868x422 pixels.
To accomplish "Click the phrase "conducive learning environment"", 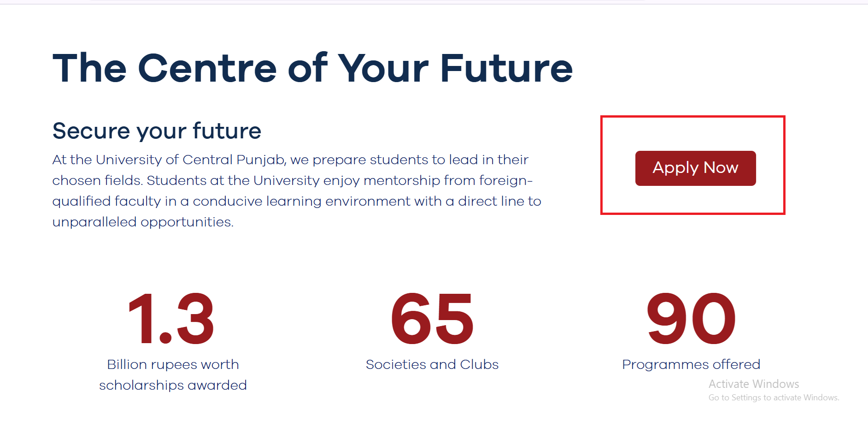I will 301,201.
